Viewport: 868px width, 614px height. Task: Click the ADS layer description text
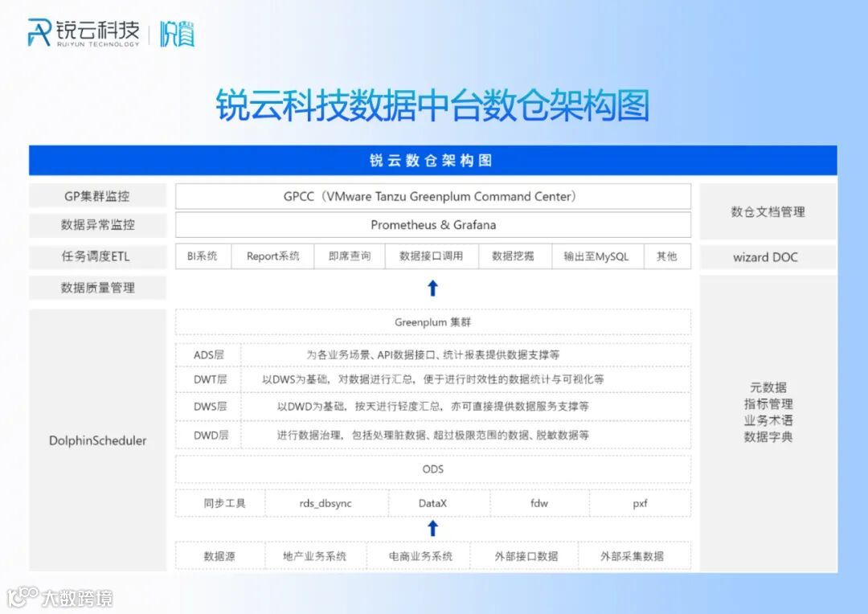[433, 355]
